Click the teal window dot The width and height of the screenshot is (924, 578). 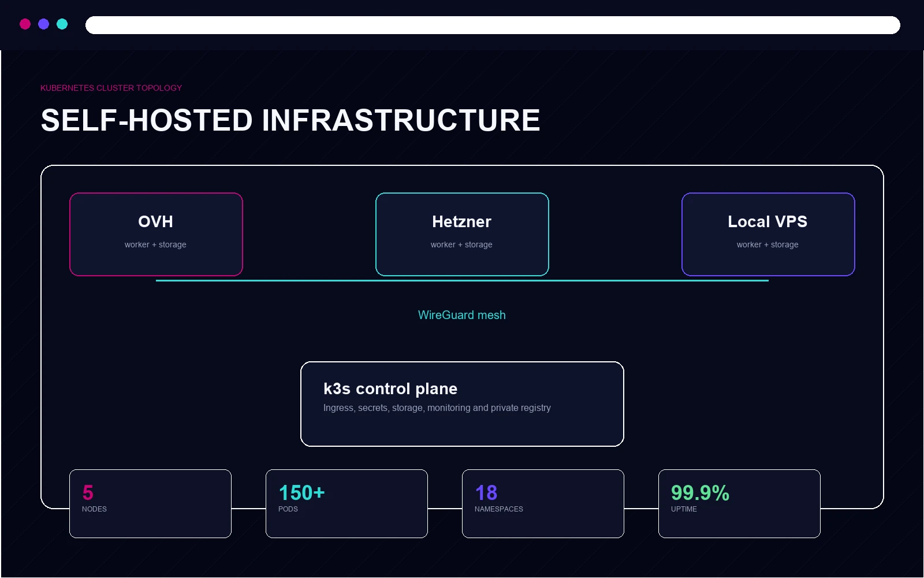[62, 24]
